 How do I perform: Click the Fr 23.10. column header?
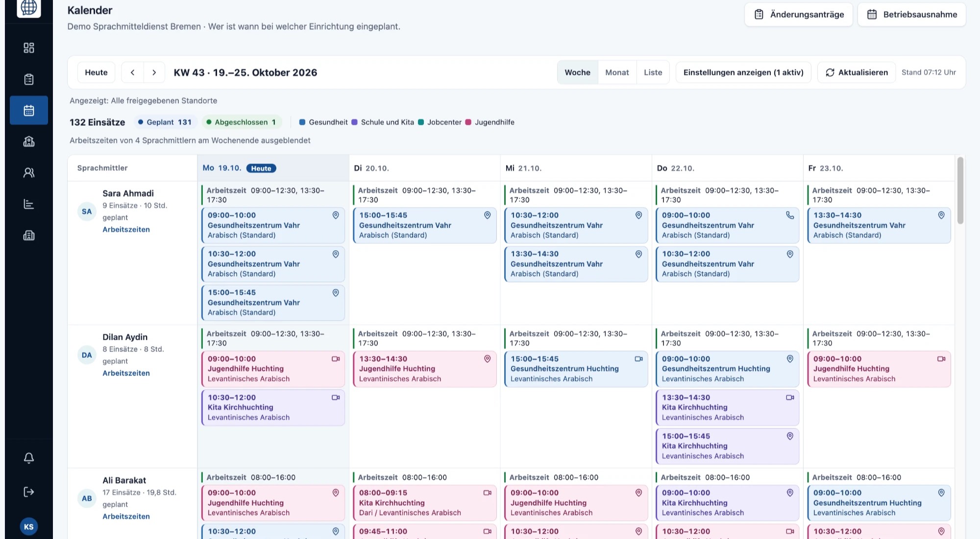pyautogui.click(x=879, y=168)
